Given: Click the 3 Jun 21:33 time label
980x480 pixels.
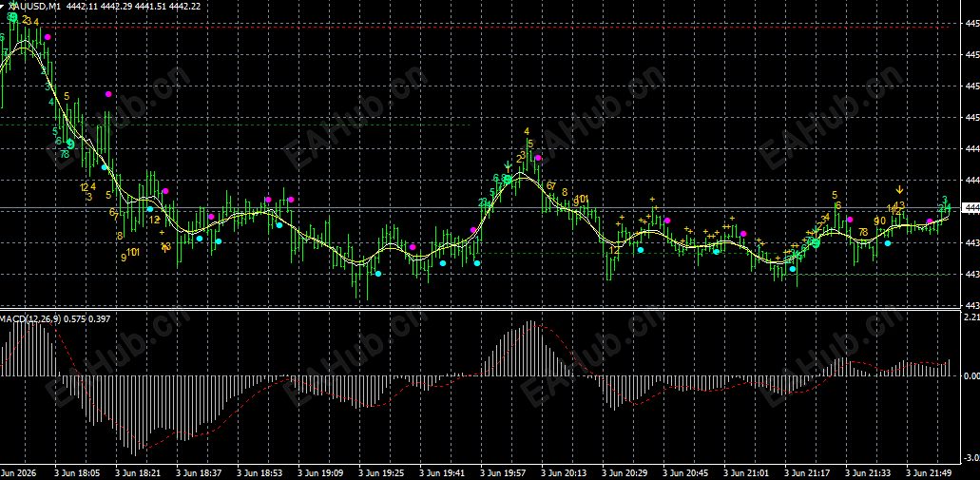Looking at the screenshot, I should (x=870, y=473).
